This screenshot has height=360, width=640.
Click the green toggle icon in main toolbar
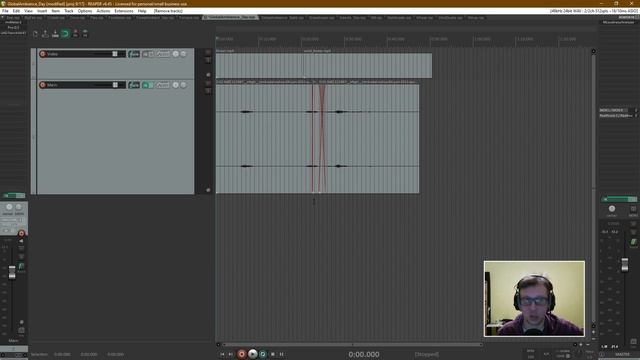tap(65, 33)
